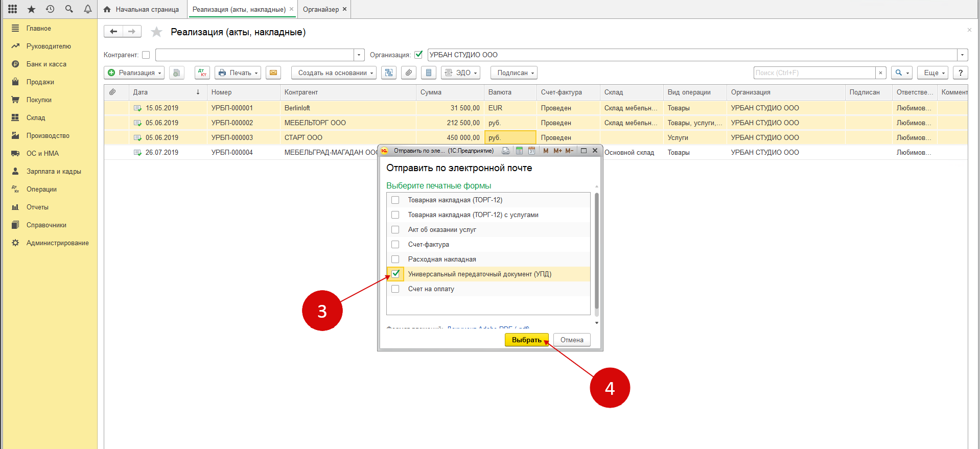The height and width of the screenshot is (449, 980).
Task: Sort by Контрагент column header
Action: (348, 92)
